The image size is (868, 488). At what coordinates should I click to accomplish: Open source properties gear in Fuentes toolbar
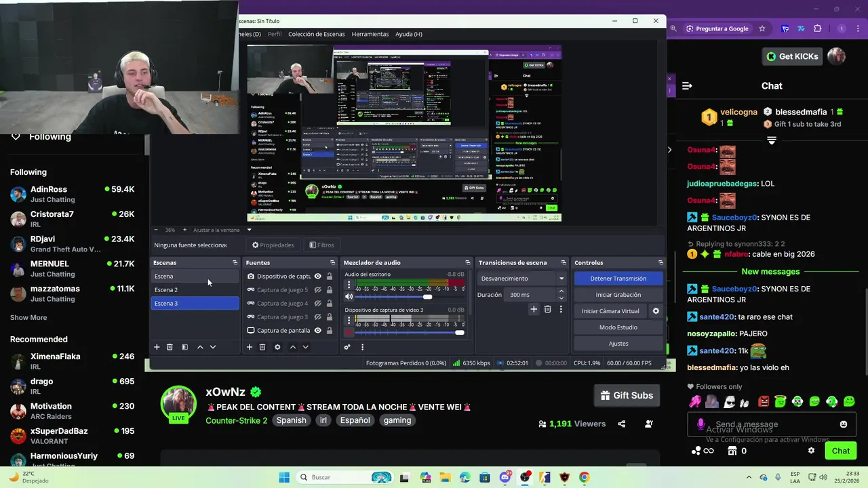[277, 347]
